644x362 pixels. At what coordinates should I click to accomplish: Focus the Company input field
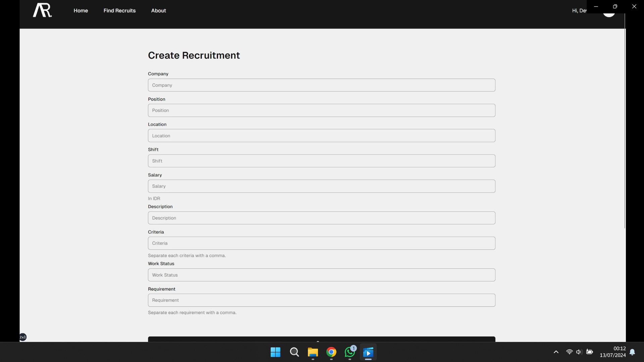point(321,85)
